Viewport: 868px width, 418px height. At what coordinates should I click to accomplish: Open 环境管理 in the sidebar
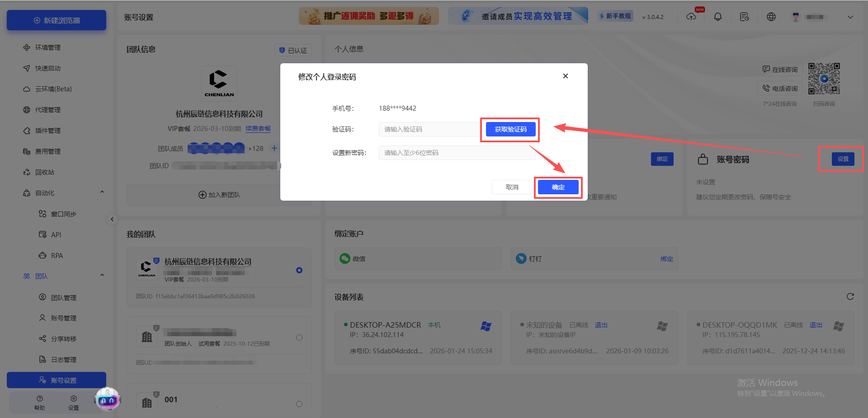[x=47, y=47]
